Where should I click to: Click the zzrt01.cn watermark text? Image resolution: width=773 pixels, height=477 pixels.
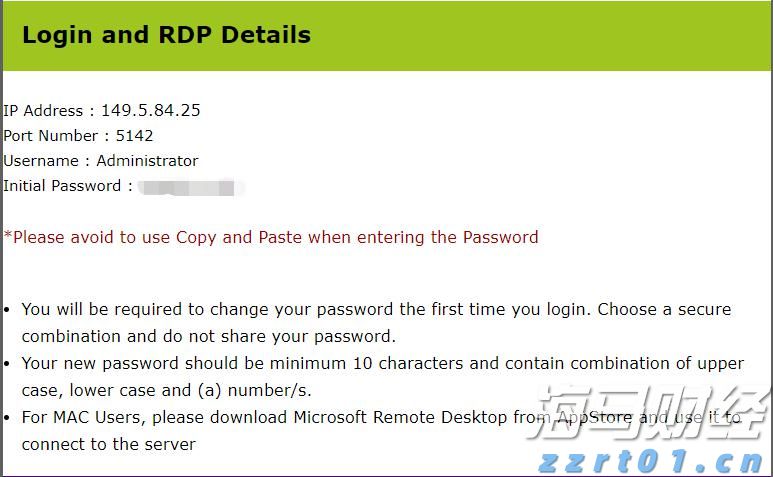pyautogui.click(x=651, y=460)
